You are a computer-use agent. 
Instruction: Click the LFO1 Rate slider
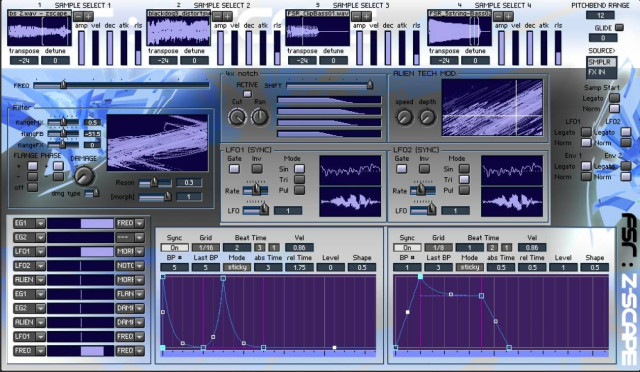256,190
